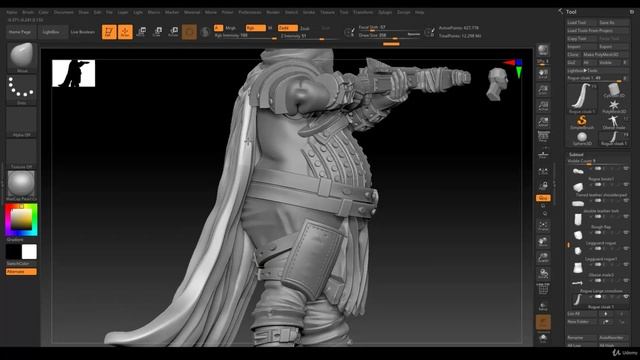Enable Edit mode button in top shelf
The image size is (640, 360).
pyautogui.click(x=109, y=32)
